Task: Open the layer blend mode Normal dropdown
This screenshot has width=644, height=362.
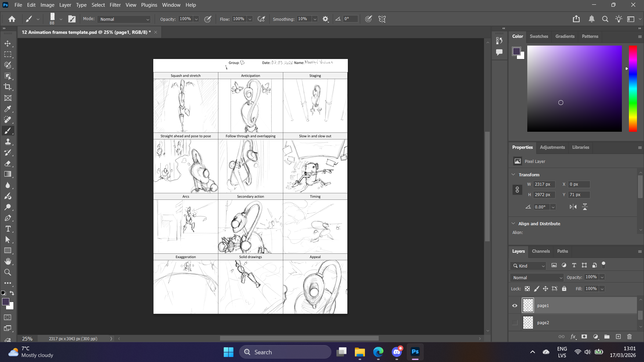Action: 537,278
